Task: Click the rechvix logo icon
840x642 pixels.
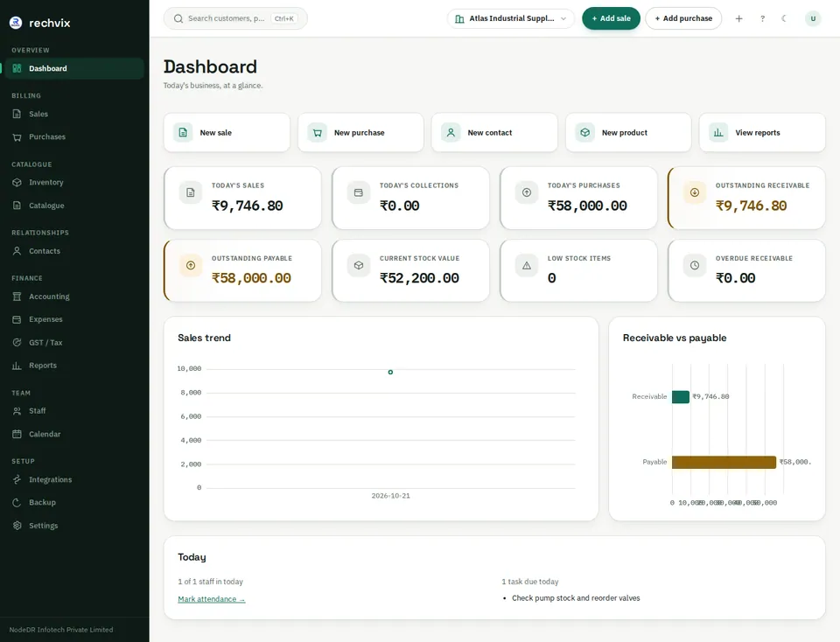Action: click(16, 23)
